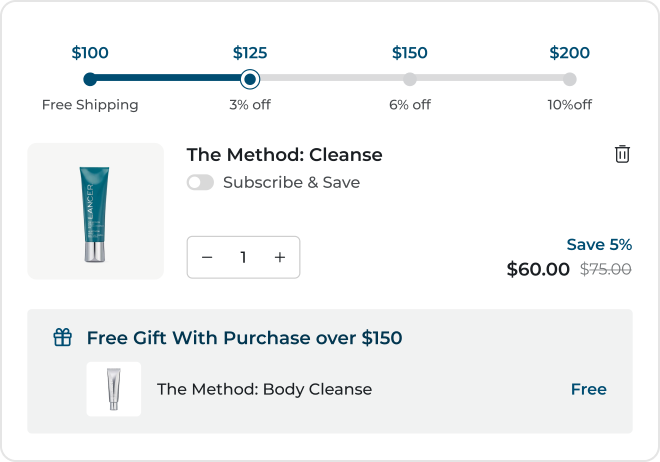660x462 pixels.
Task: Click the $100 Free Shipping milestone dot
Action: [x=90, y=79]
